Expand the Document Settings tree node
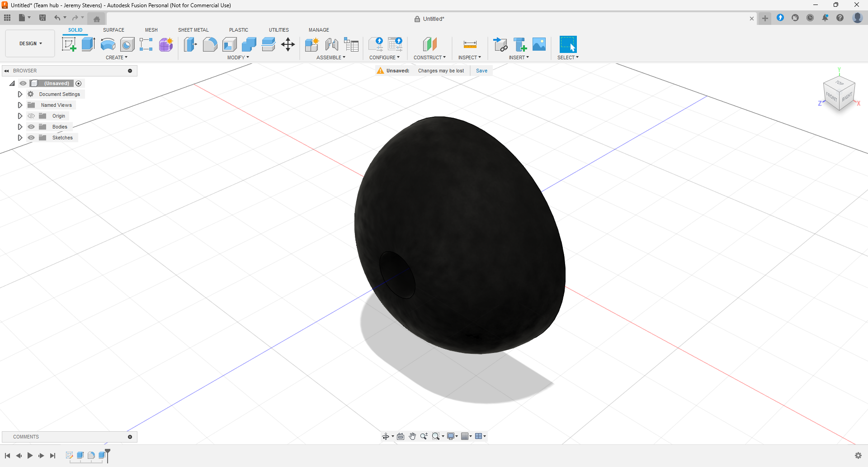This screenshot has height=467, width=868. (20, 94)
